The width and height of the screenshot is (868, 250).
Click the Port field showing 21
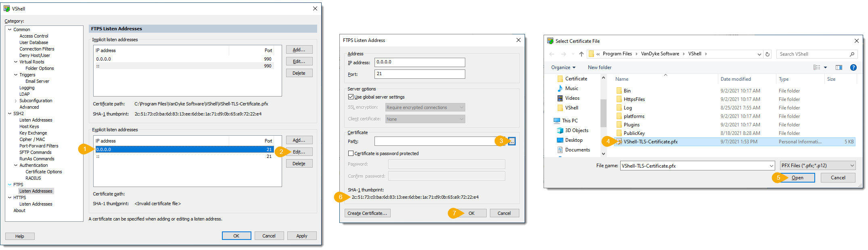[420, 74]
